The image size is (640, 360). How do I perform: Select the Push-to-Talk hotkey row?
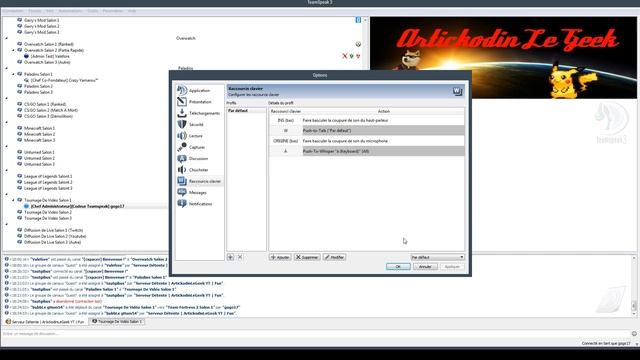click(x=367, y=131)
